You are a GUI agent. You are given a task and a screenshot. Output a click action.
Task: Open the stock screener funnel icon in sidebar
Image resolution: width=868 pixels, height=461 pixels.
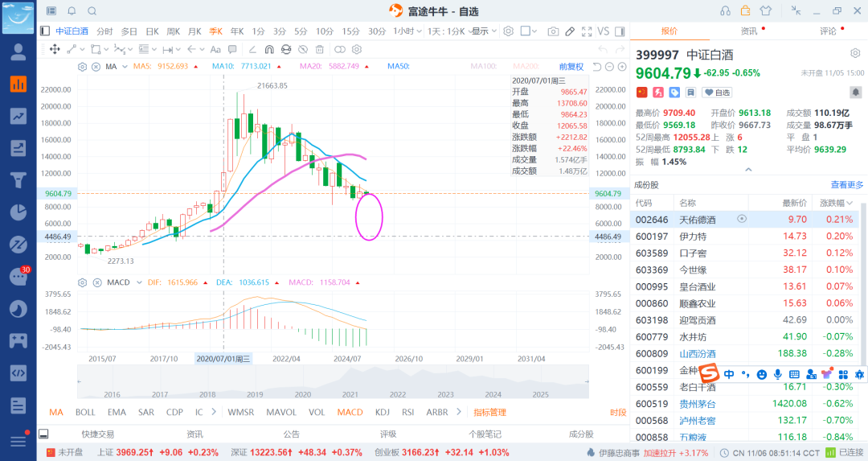point(18,180)
